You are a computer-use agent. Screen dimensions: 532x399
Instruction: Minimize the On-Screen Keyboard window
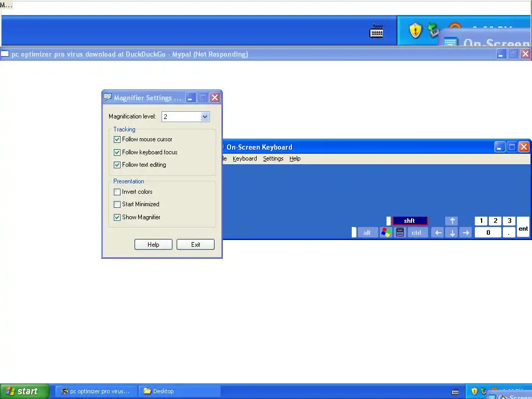pyautogui.click(x=500, y=147)
